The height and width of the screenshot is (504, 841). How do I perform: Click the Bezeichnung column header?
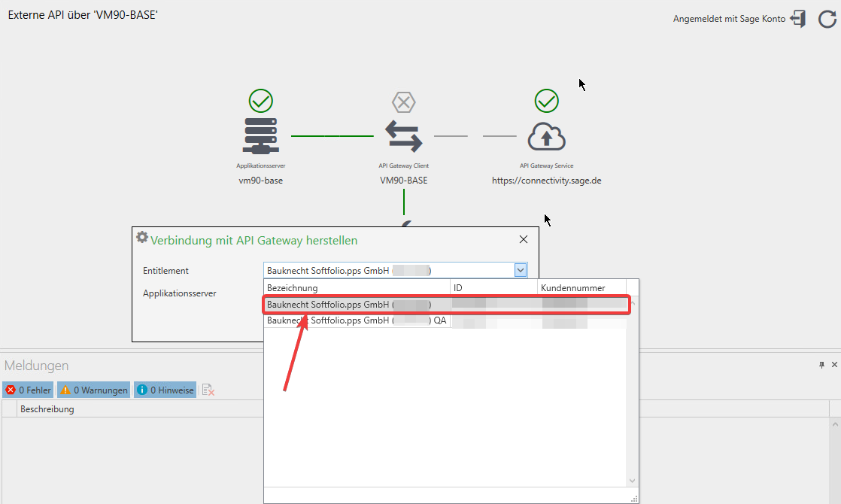pyautogui.click(x=293, y=287)
